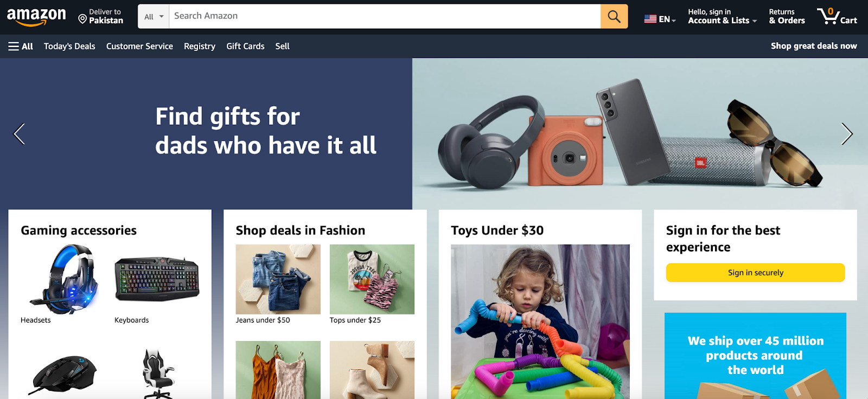This screenshot has height=399, width=868.
Task: Open the shopping cart icon
Action: [x=837, y=16]
